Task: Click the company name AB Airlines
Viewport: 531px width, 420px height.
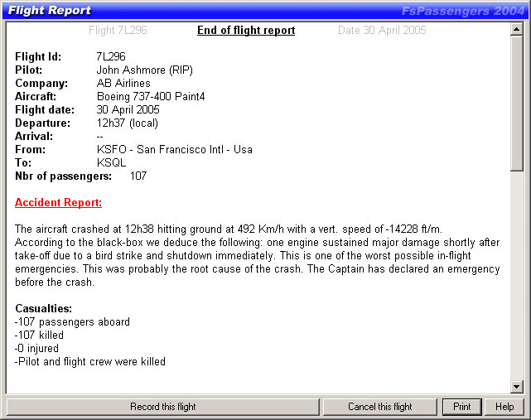Action: 123,84
